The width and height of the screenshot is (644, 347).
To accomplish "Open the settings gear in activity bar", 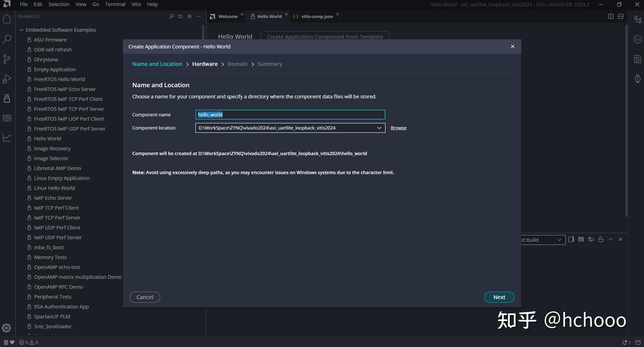I will click(x=6, y=328).
